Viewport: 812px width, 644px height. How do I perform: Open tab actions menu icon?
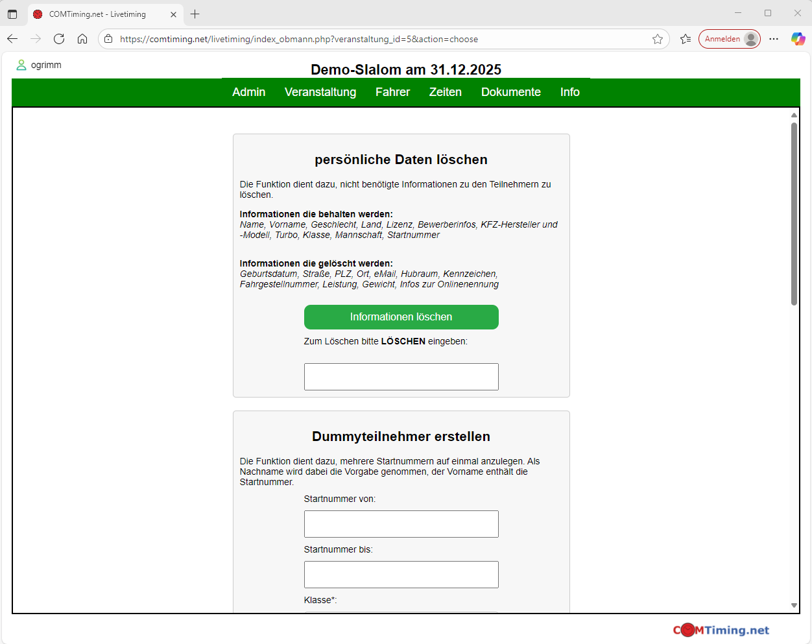pyautogui.click(x=12, y=14)
